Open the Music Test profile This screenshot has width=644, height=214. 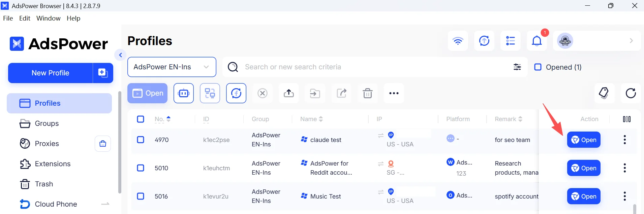[584, 196]
